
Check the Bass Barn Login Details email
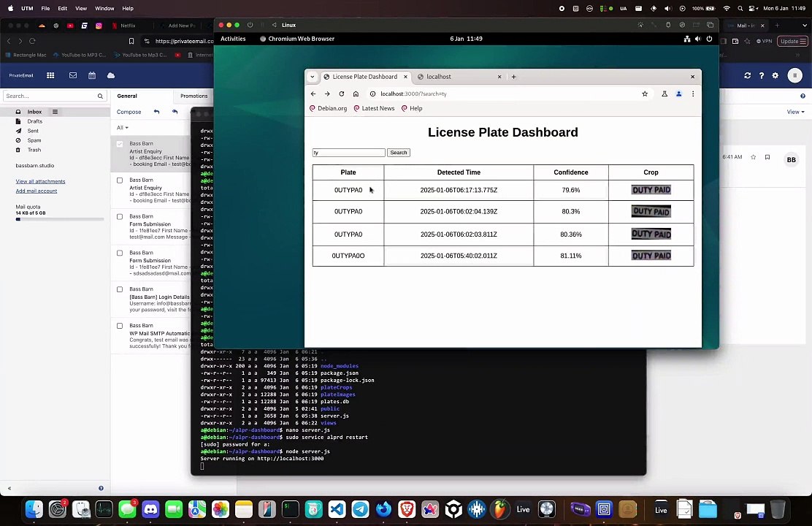pos(120,289)
